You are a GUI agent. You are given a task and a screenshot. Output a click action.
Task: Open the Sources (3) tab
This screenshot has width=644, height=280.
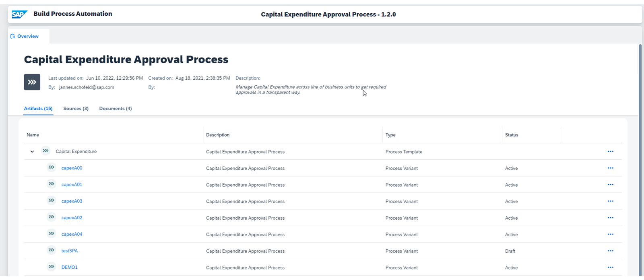pyautogui.click(x=76, y=109)
